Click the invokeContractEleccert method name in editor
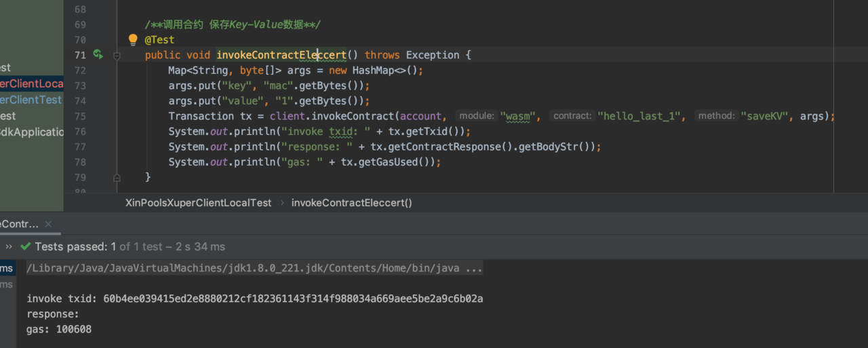868x348 pixels. (x=281, y=55)
